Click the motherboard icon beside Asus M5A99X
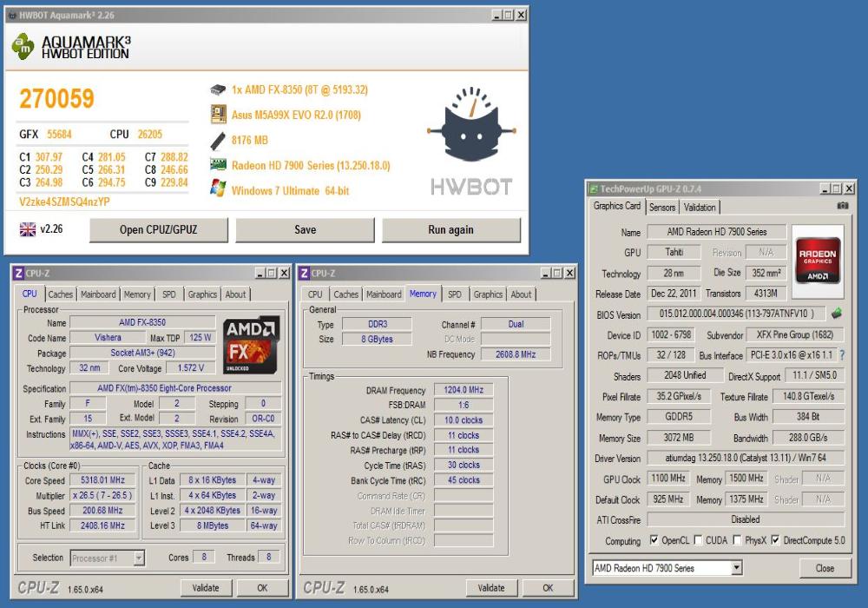The width and height of the screenshot is (868, 608). (x=218, y=115)
